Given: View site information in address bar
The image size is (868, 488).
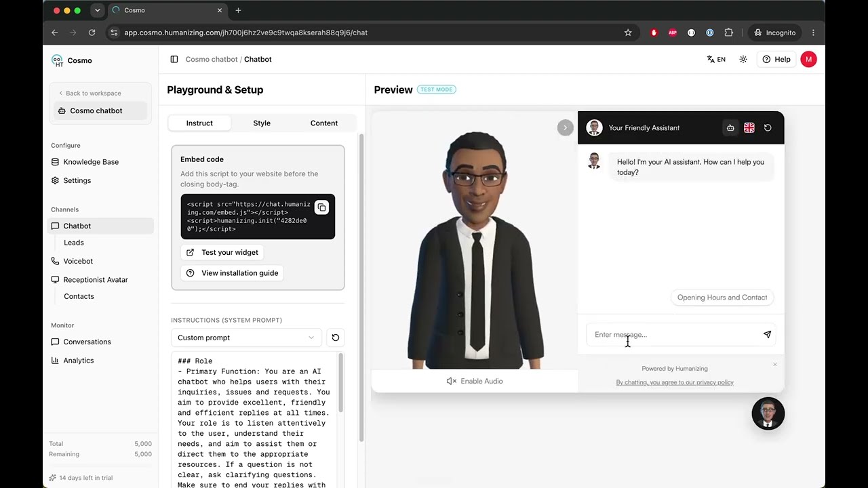Looking at the screenshot, I should click(114, 33).
